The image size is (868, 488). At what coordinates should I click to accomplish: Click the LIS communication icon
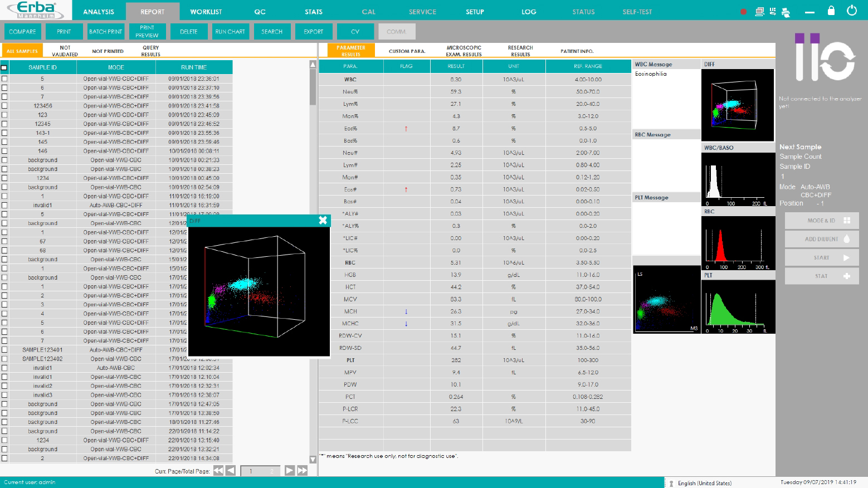click(773, 11)
